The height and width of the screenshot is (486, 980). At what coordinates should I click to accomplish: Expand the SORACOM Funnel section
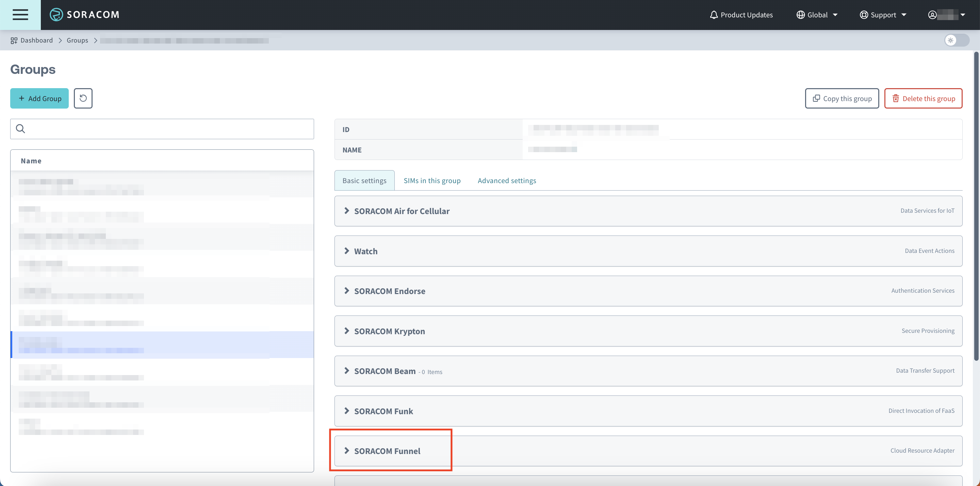[x=387, y=451]
